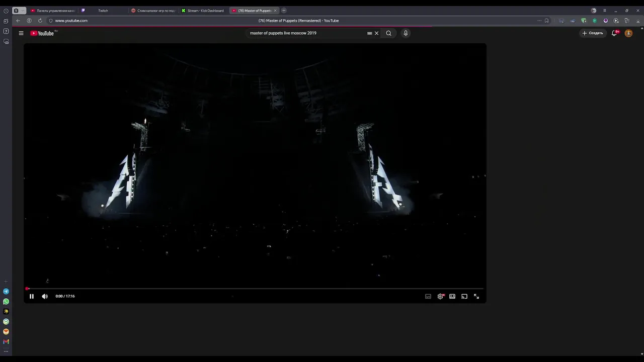Open the on-screen keyboard icon in search
Image resolution: width=644 pixels, height=362 pixels.
(370, 33)
